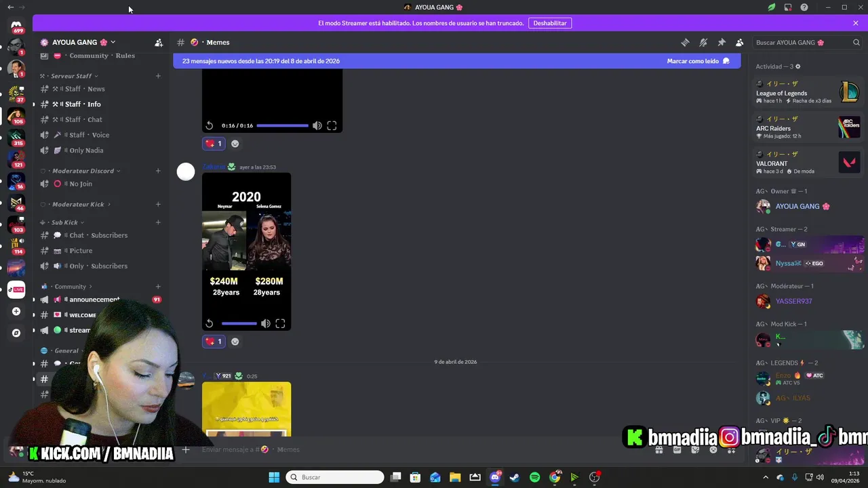The height and width of the screenshot is (488, 868).
Task: Select the Staff Info channel
Action: (x=102, y=104)
